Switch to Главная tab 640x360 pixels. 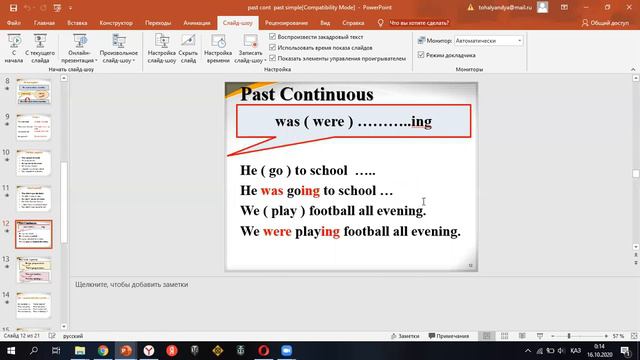[44, 23]
